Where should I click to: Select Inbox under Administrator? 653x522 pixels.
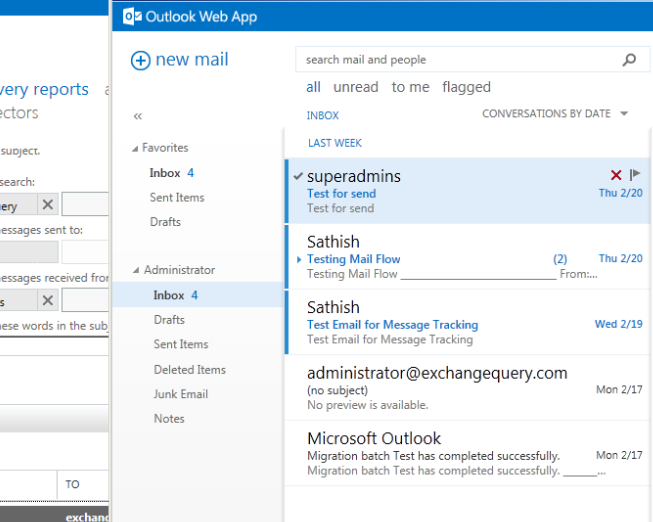coord(198,295)
